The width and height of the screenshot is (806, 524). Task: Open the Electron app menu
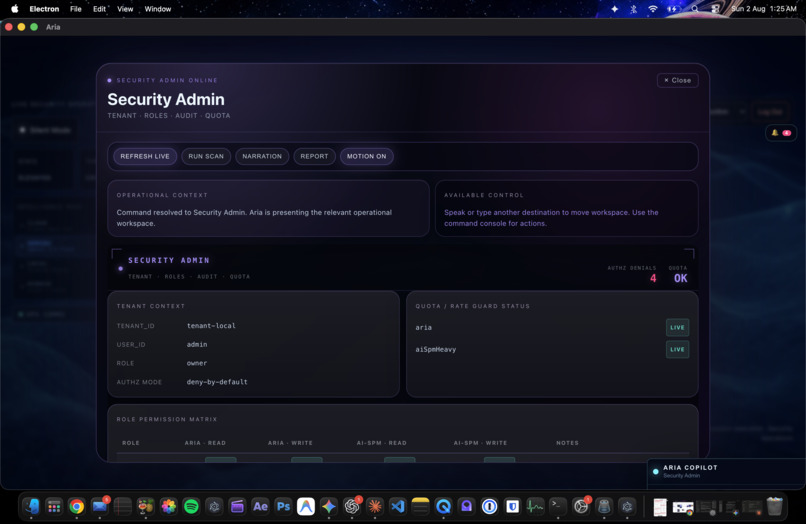(44, 9)
